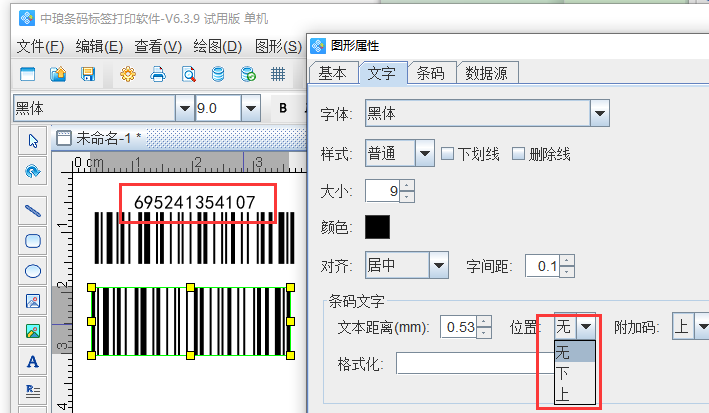Choose 上 in position list

point(575,394)
